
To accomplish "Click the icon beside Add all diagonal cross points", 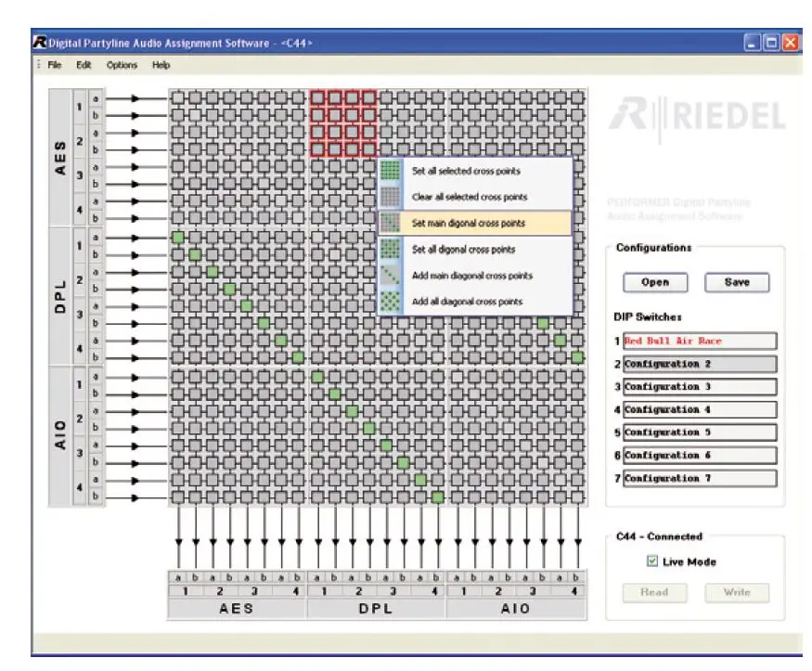I will point(390,302).
